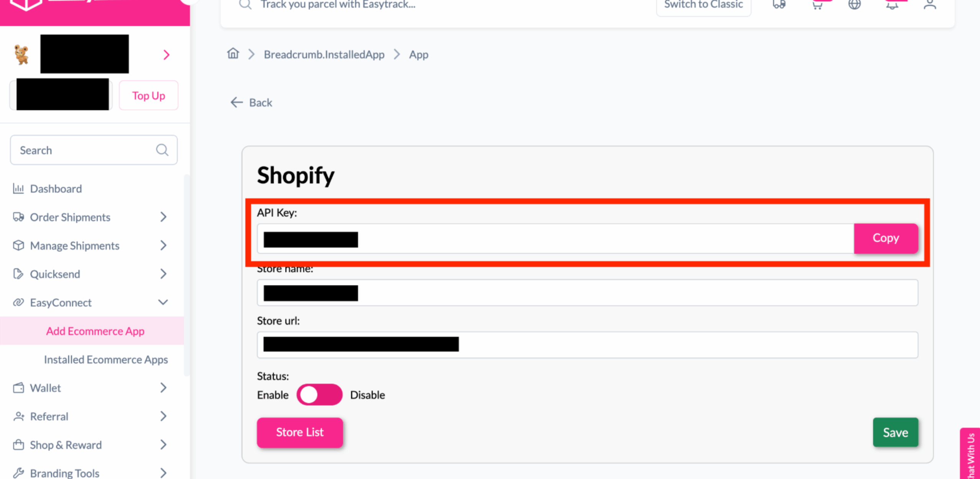Viewport: 980px width, 479px height.
Task: Open the Dashboard panel icon
Action: (18, 188)
